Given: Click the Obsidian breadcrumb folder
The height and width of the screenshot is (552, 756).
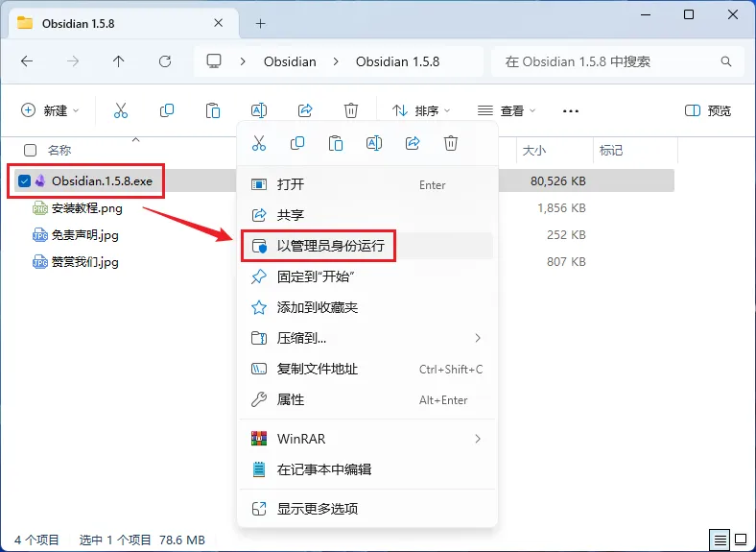Looking at the screenshot, I should (290, 61).
